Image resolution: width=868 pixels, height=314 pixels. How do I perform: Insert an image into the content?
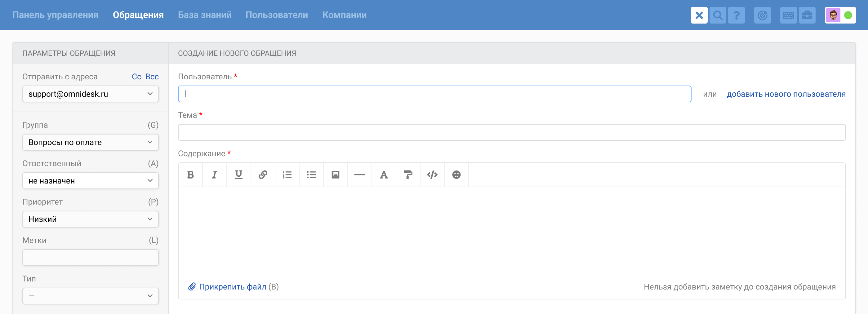335,175
